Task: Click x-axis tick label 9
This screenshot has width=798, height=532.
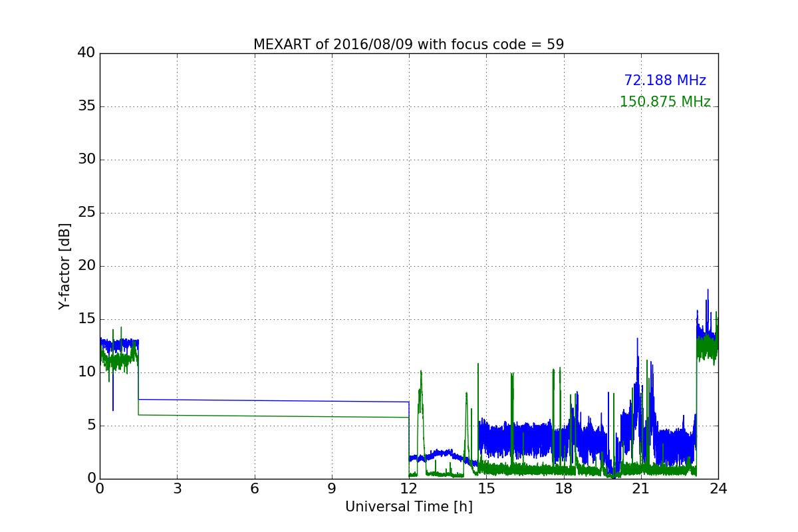Action: [x=332, y=489]
